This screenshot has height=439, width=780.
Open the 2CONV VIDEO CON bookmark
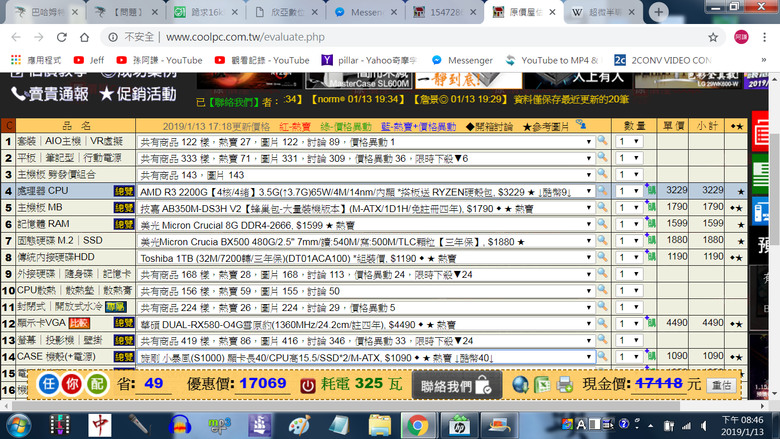click(x=663, y=60)
